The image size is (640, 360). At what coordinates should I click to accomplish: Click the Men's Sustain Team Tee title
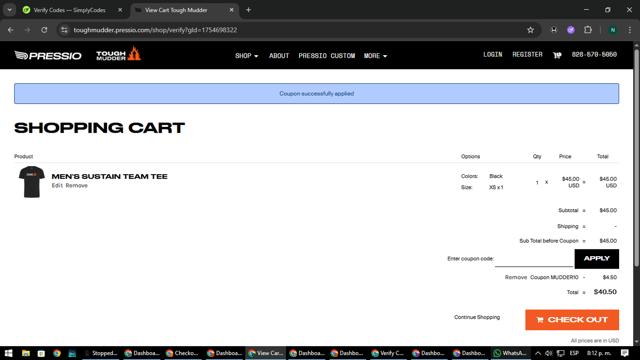(109, 176)
